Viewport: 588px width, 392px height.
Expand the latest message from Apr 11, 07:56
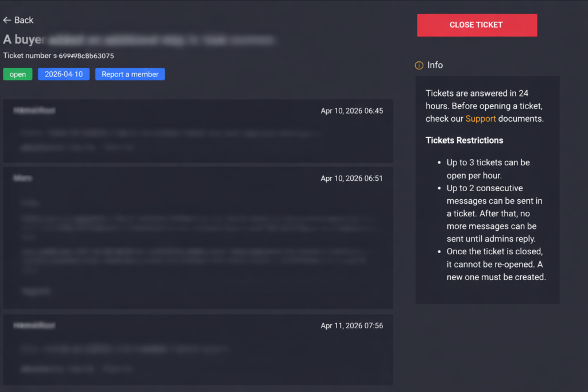198,346
